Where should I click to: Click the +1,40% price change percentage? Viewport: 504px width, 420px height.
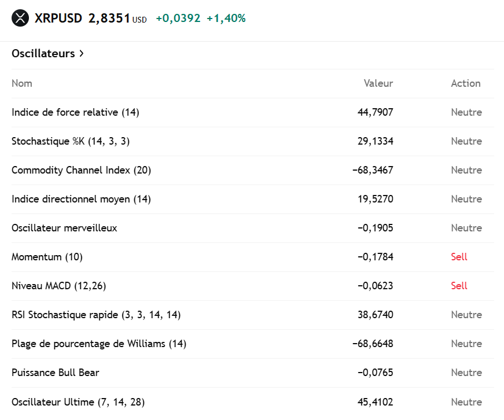(x=226, y=19)
